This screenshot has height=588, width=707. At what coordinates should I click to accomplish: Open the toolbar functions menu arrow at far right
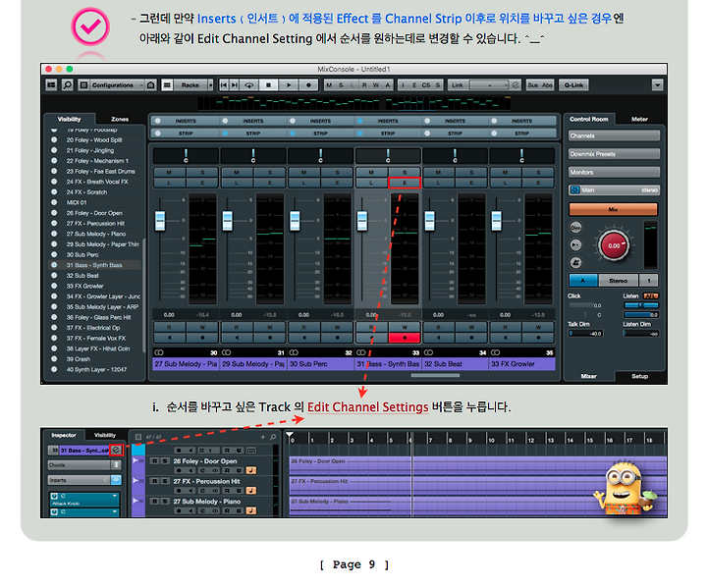[x=657, y=84]
